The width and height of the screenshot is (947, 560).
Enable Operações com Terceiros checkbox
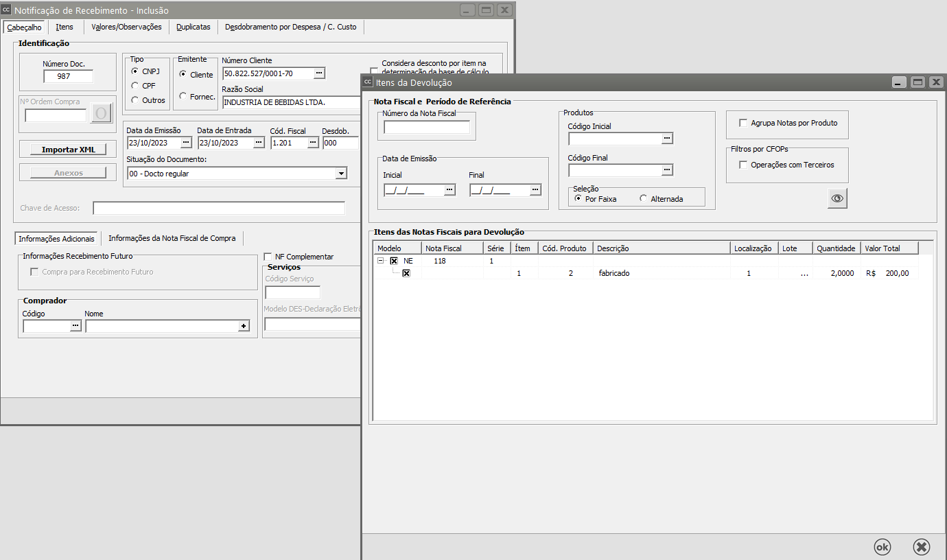tap(743, 165)
